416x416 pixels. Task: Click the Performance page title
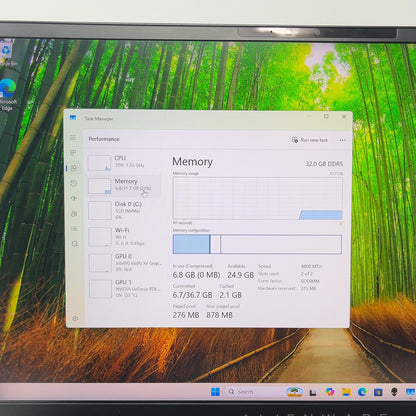(x=104, y=139)
